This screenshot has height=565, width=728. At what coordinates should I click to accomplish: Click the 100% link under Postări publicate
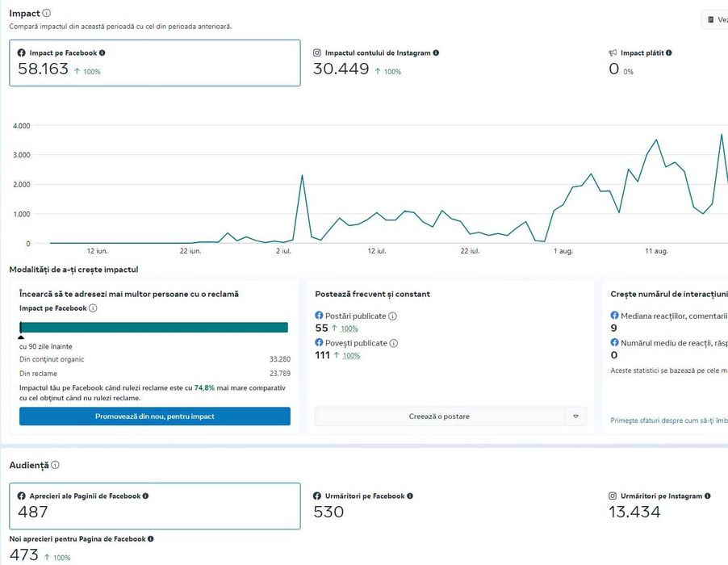click(x=349, y=329)
